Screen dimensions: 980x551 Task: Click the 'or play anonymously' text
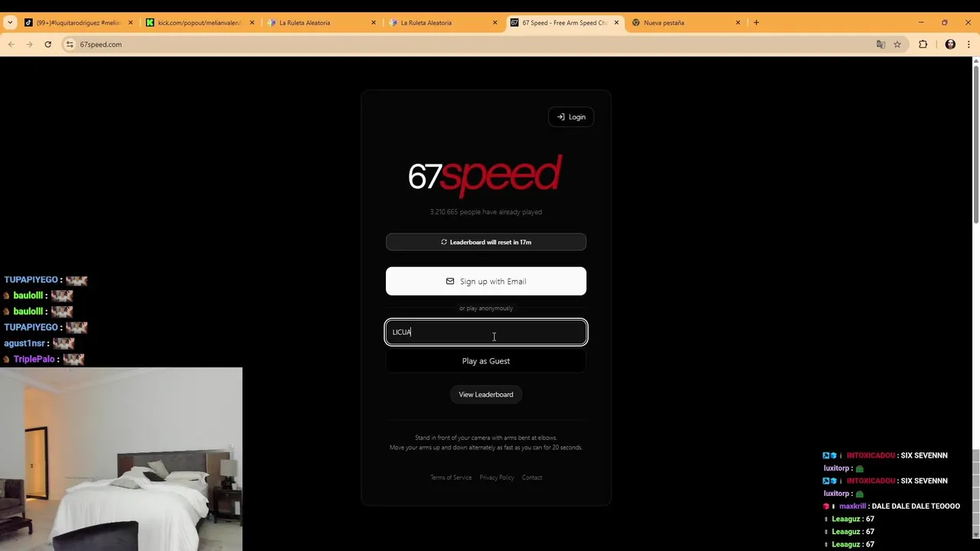click(486, 308)
